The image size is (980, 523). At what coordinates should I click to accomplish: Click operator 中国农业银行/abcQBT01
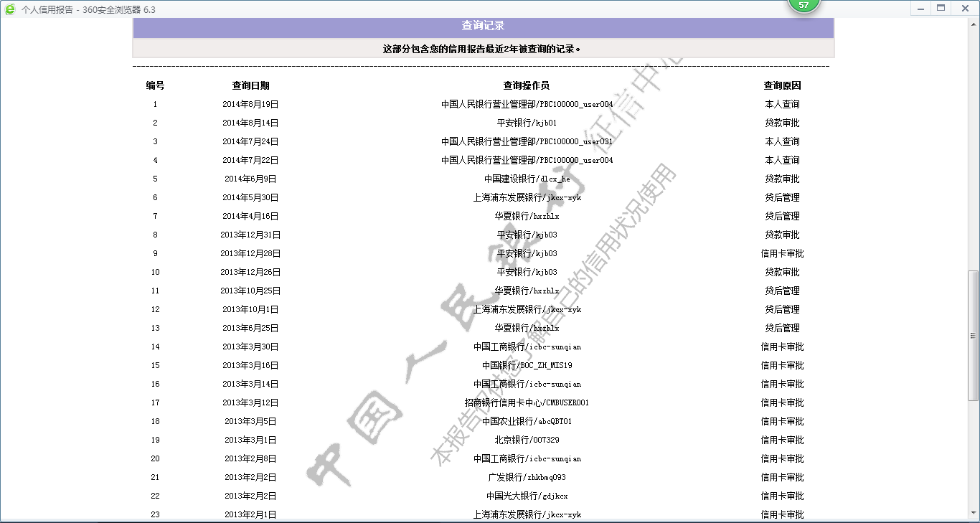527,421
